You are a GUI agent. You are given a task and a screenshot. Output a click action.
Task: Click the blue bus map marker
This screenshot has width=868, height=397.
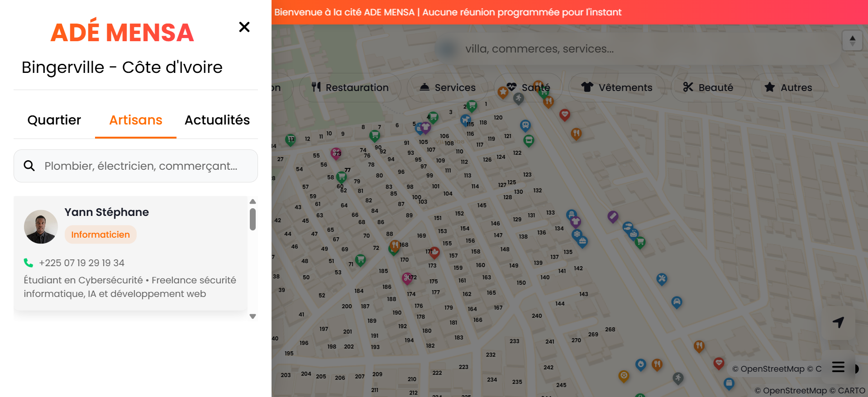coord(525,125)
